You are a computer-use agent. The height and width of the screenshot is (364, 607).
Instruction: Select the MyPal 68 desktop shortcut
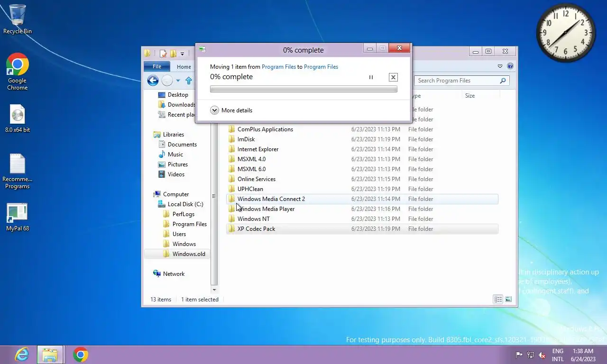pyautogui.click(x=18, y=218)
